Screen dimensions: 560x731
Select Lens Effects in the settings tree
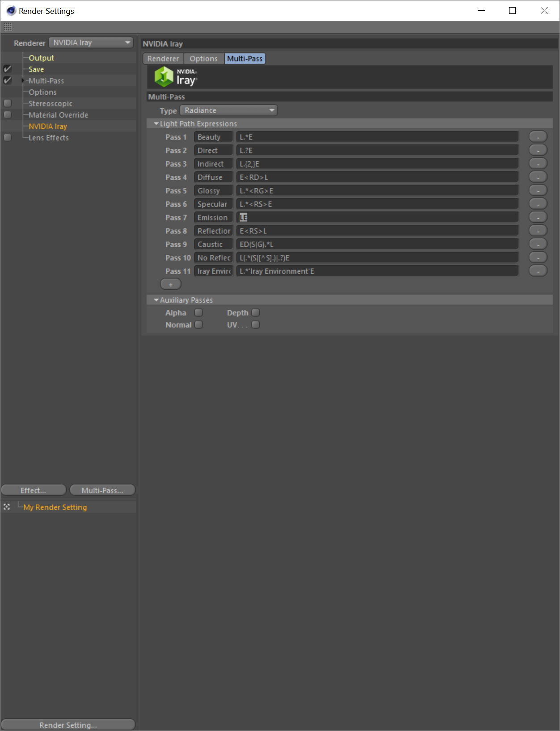point(49,138)
